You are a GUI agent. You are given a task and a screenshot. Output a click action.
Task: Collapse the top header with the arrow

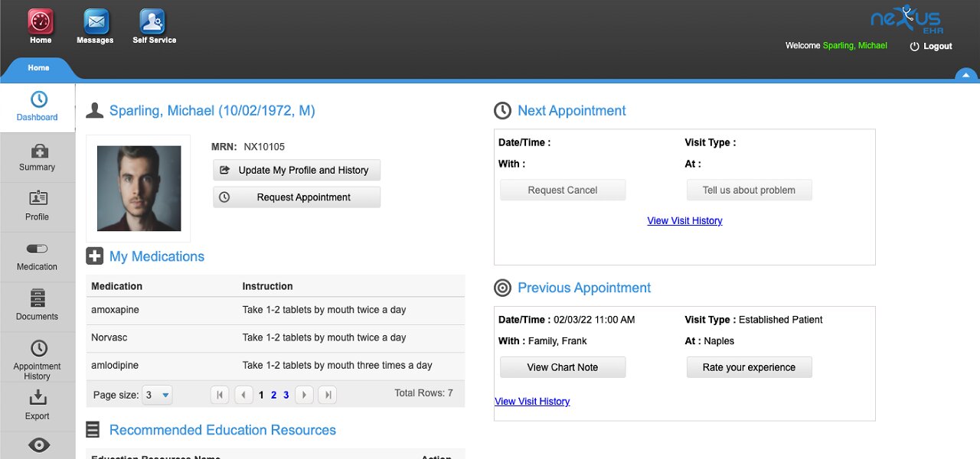point(965,75)
